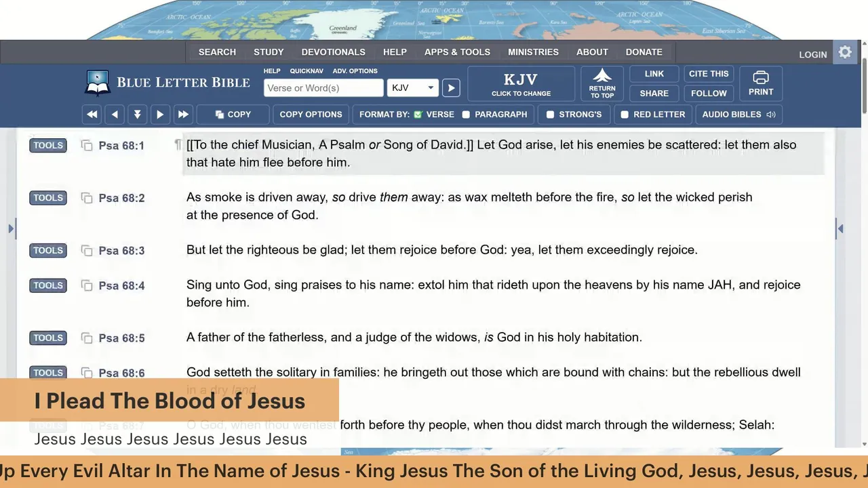Open the KJV version dropdown
868x488 pixels.
coord(413,88)
